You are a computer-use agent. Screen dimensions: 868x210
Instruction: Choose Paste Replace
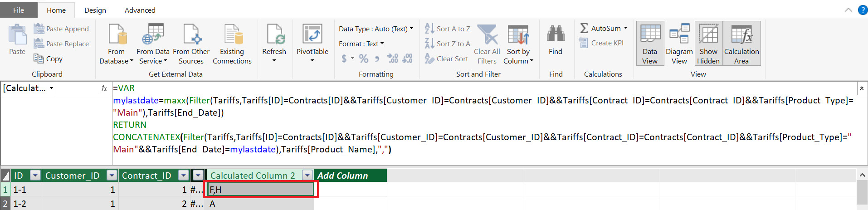(x=61, y=44)
